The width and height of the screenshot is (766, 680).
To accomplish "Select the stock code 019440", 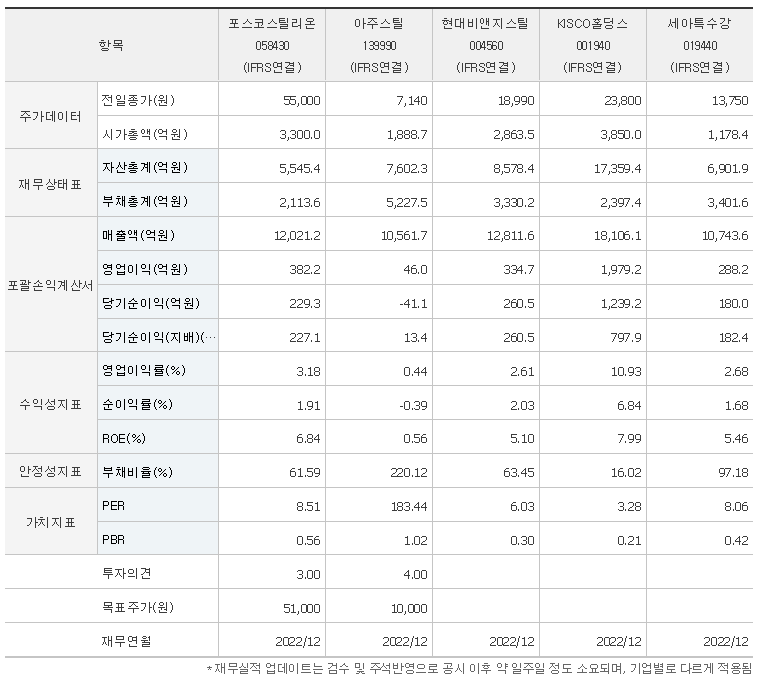I will (700, 46).
